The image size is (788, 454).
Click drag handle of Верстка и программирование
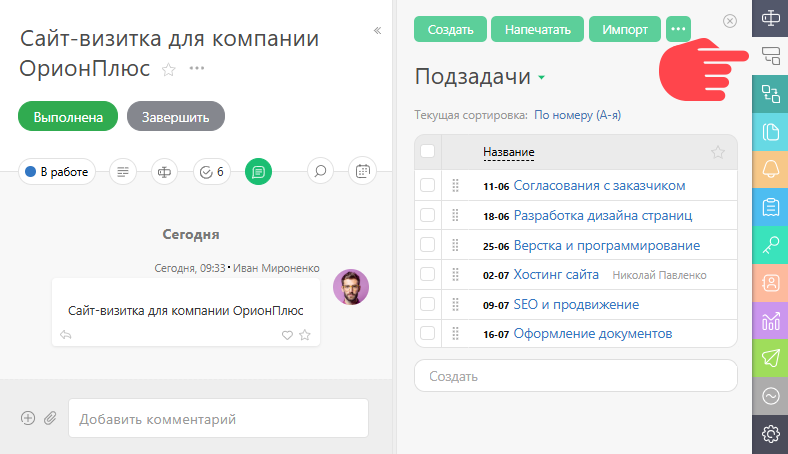pos(455,245)
